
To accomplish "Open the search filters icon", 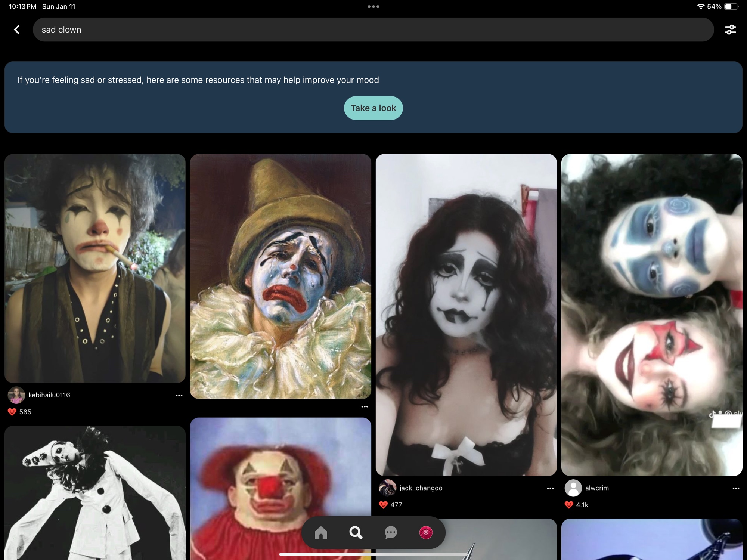I will [x=730, y=30].
